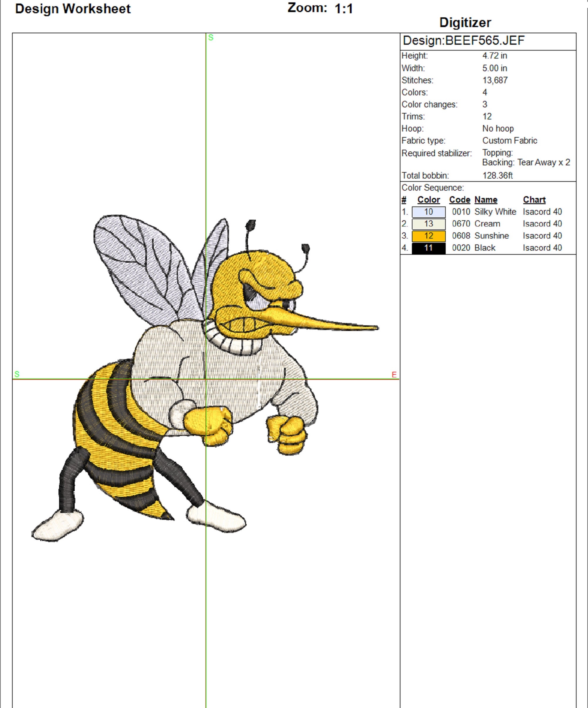Image resolution: width=588 pixels, height=708 pixels.
Task: Click the 'Name' column header
Action: coord(486,200)
